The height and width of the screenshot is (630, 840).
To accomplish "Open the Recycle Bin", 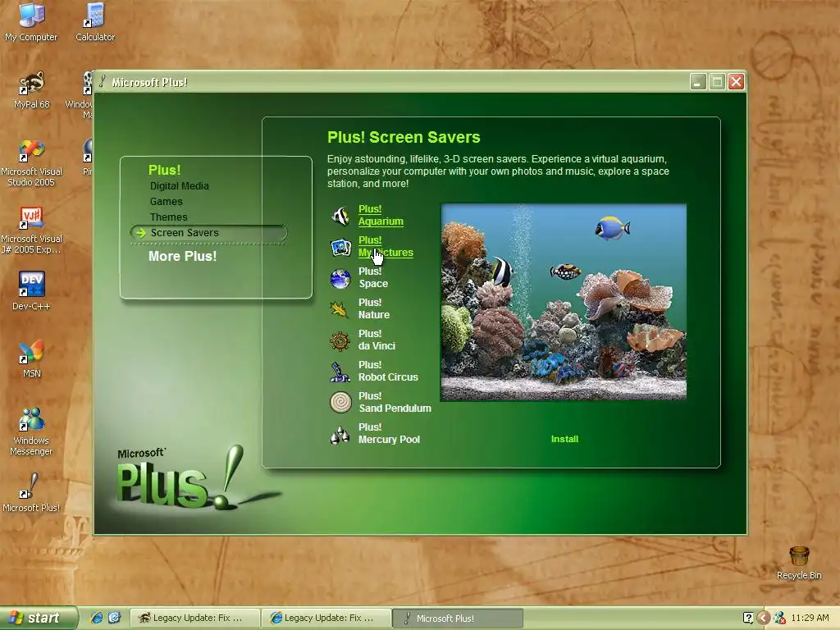I will pyautogui.click(x=799, y=563).
